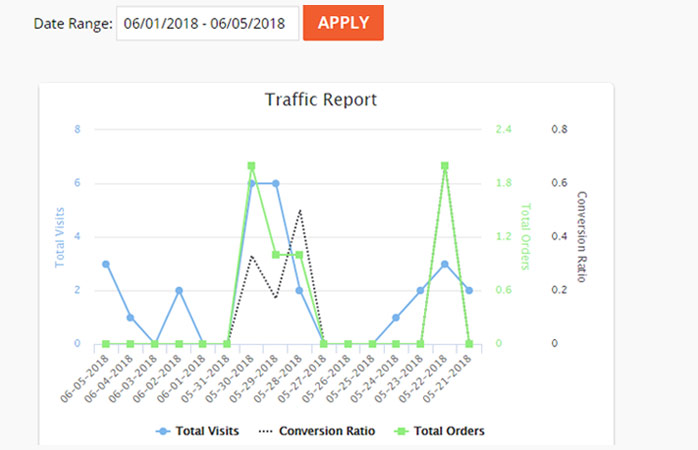Click Total Visits point on 06-02-2018
This screenshot has height=450, width=698.
(x=179, y=291)
